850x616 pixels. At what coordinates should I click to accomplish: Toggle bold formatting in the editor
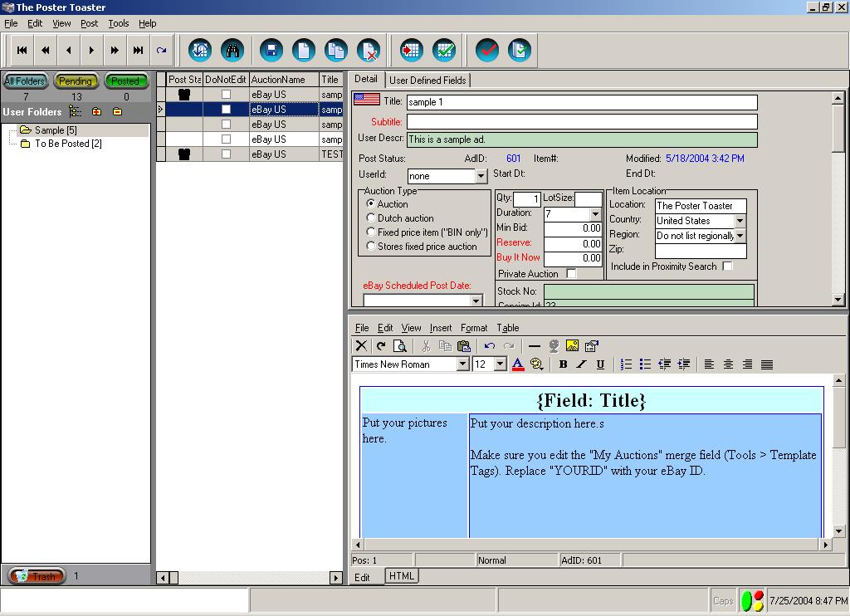pos(564,364)
